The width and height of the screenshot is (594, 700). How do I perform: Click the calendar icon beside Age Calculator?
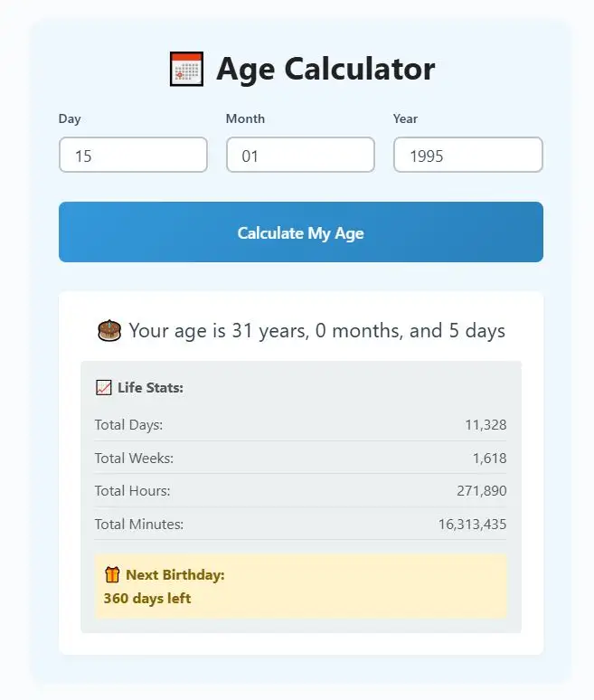(186, 70)
